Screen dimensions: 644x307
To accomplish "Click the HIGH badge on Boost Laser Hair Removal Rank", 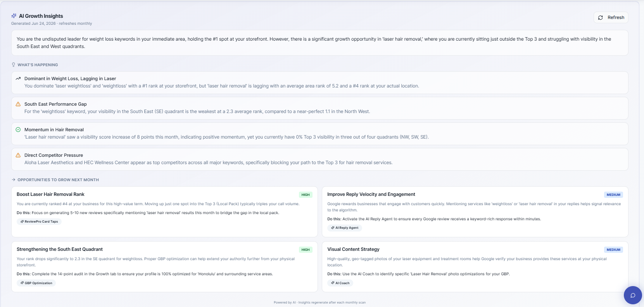I will (306, 195).
